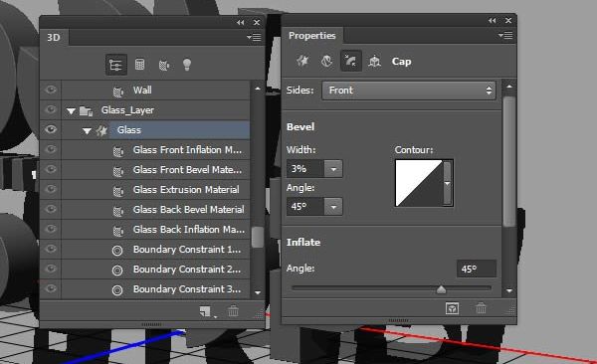The height and width of the screenshot is (364, 597).
Task: Click Properties panel scrollbar up arrow
Action: click(x=509, y=87)
